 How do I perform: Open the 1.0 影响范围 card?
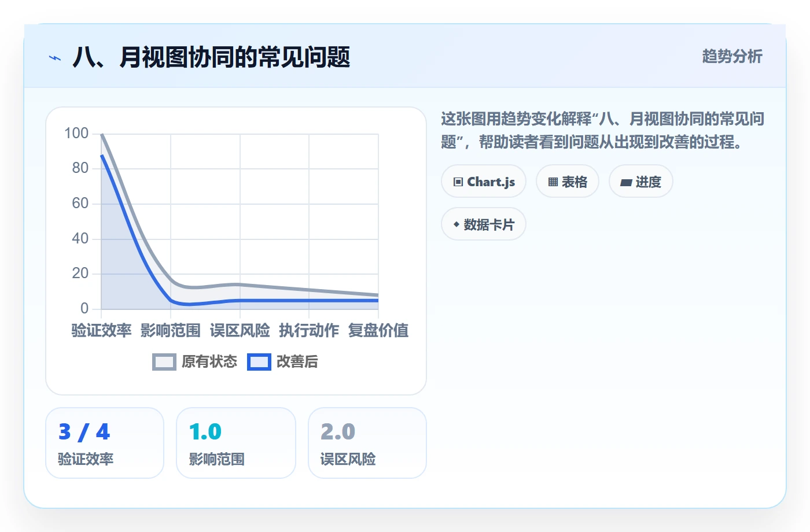coord(236,443)
